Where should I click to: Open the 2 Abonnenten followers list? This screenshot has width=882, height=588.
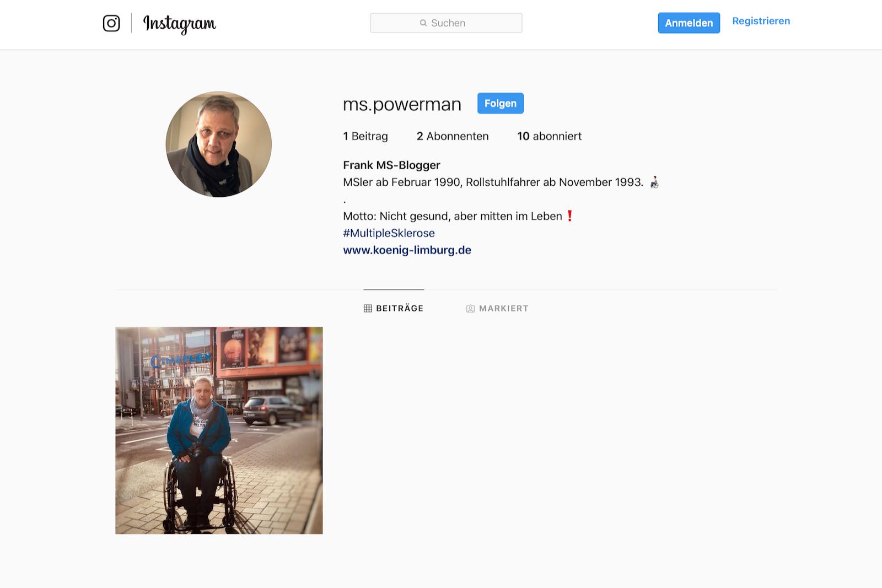pyautogui.click(x=453, y=136)
